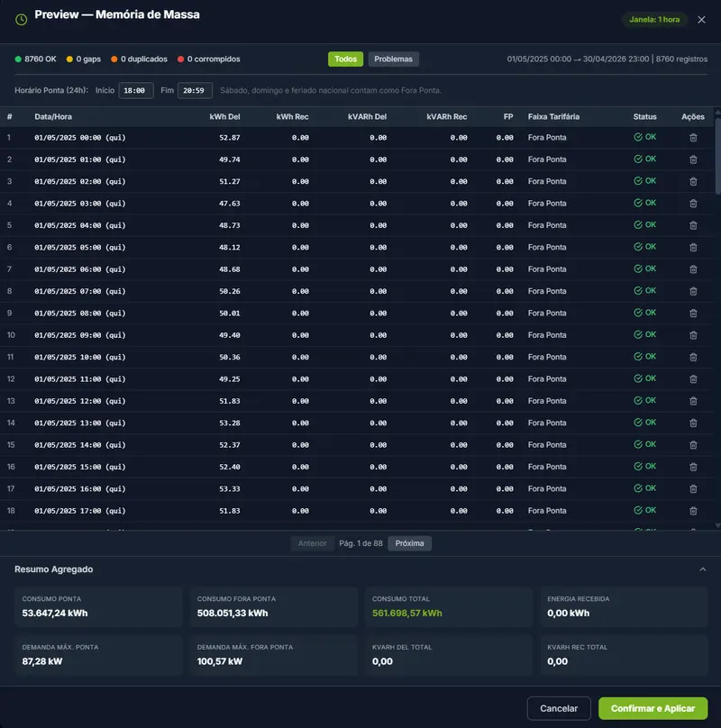The height and width of the screenshot is (728, 721).
Task: Click trash icon on the 14:00 row
Action: [x=693, y=445]
